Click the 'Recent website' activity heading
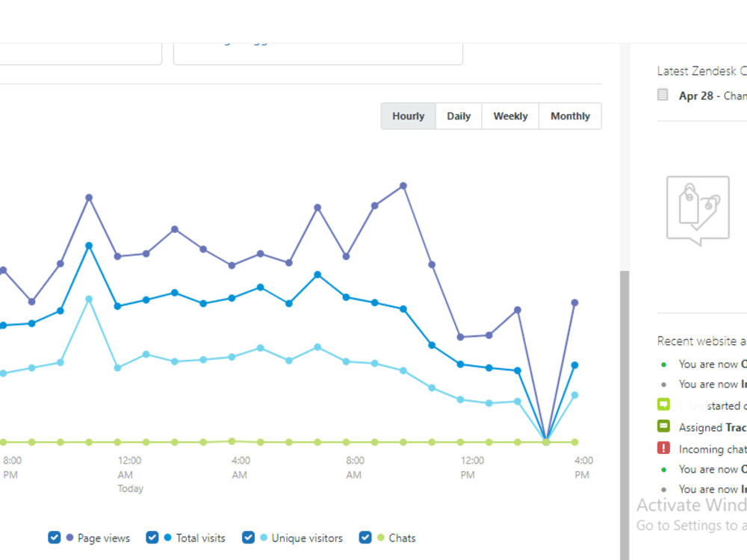747x560 pixels. coord(701,341)
